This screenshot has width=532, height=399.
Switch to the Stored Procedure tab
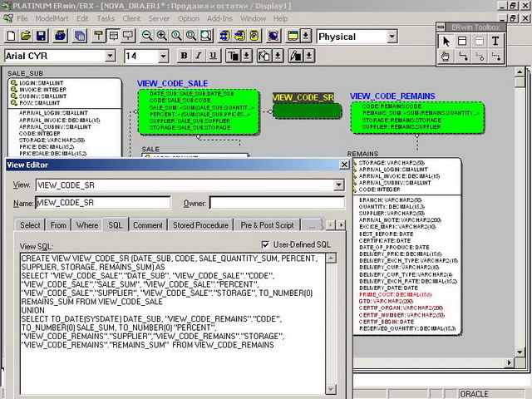coord(200,225)
